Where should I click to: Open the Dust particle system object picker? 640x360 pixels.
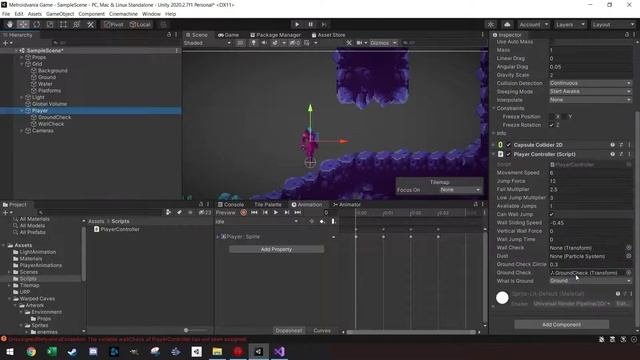(x=629, y=256)
